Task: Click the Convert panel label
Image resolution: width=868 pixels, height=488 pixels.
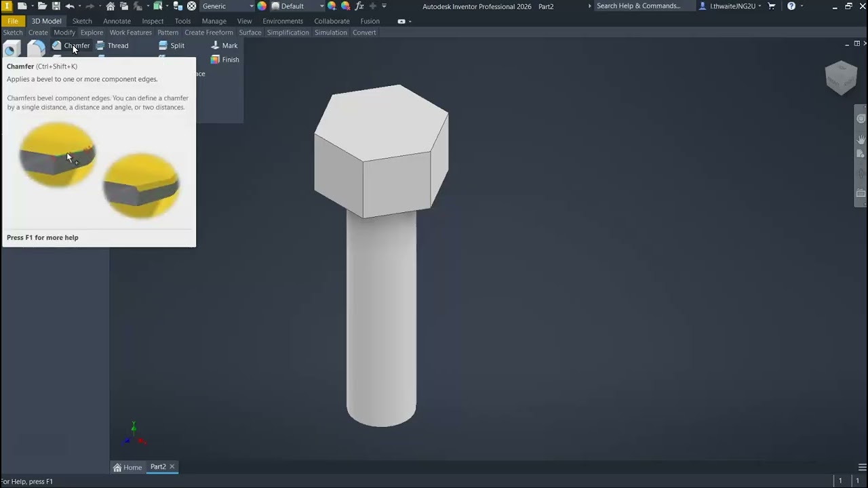Action: 364,33
